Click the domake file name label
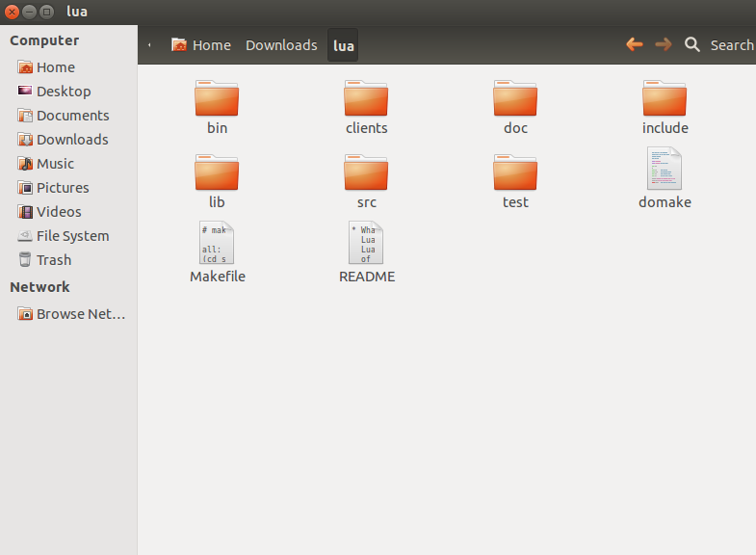This screenshot has height=555, width=756. pyautogui.click(x=665, y=202)
